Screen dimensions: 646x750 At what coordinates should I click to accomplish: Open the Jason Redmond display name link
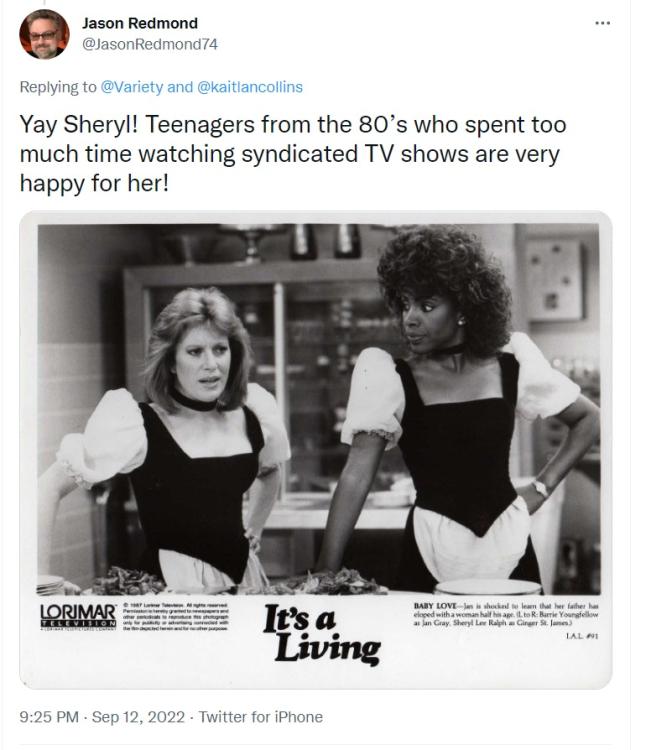[x=139, y=23]
